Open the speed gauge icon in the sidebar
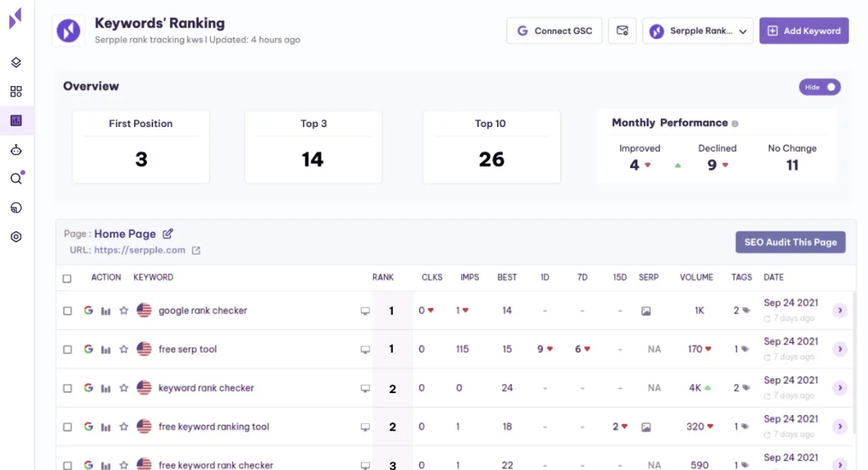The height and width of the screenshot is (470, 868). click(16, 207)
